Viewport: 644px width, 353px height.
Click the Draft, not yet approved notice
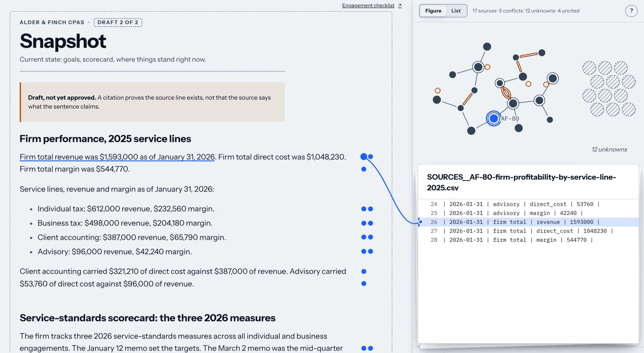point(152,102)
